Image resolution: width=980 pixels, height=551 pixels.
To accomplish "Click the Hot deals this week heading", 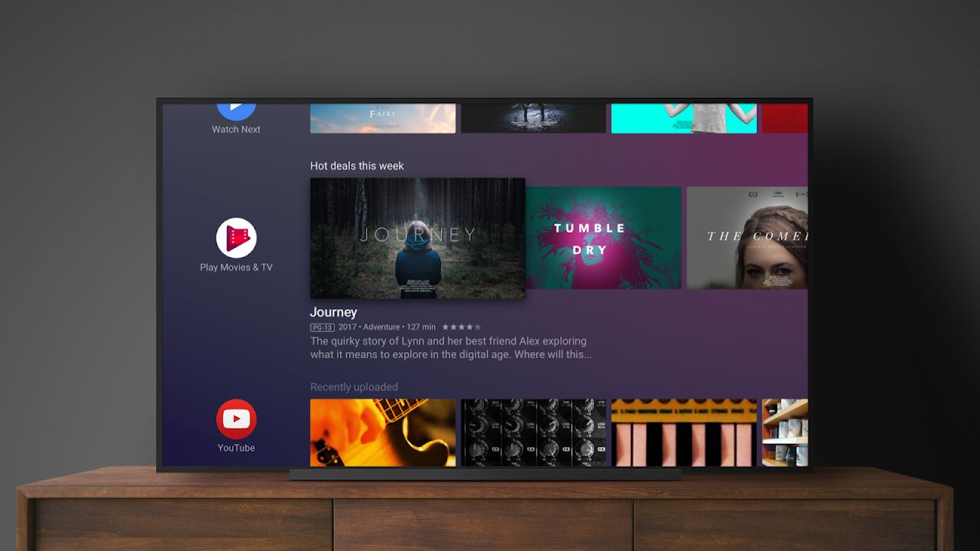I will [357, 165].
